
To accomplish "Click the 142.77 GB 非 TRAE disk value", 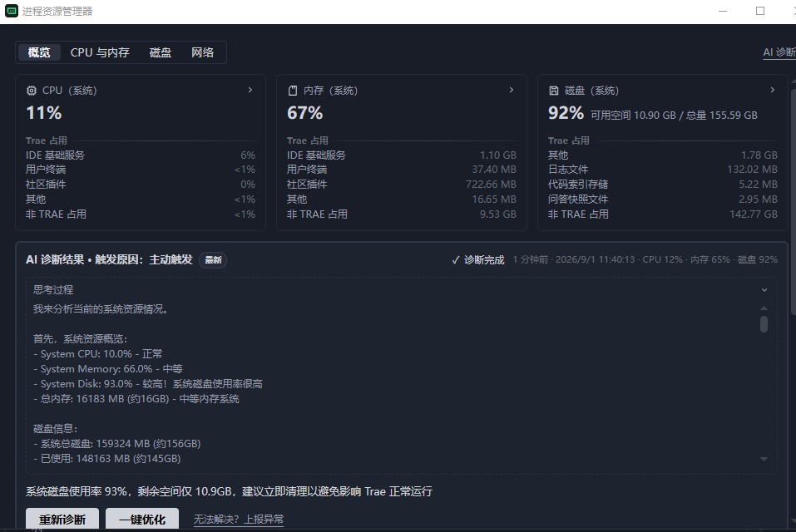I will [754, 214].
